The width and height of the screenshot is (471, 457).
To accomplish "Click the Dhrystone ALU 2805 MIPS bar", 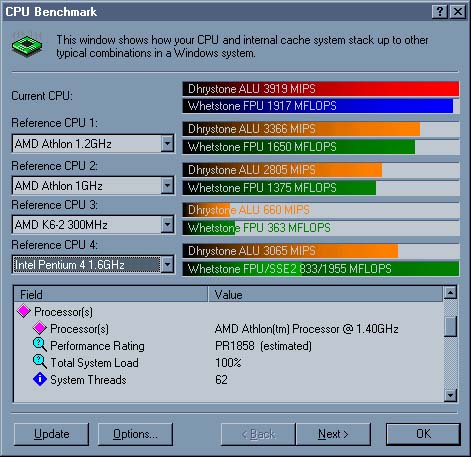I will [321, 170].
